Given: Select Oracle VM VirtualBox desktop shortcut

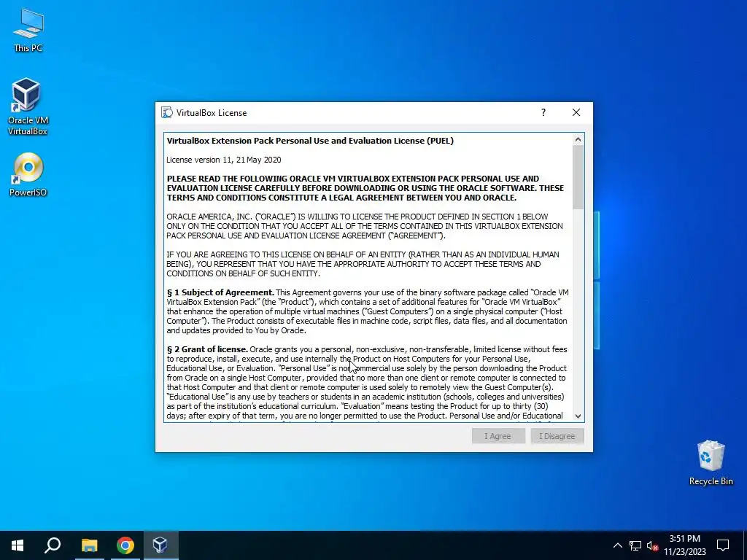Looking at the screenshot, I should click(27, 106).
